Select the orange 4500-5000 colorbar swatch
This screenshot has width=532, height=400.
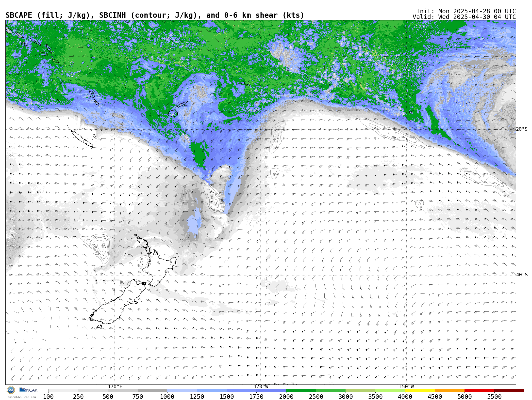[450, 391]
